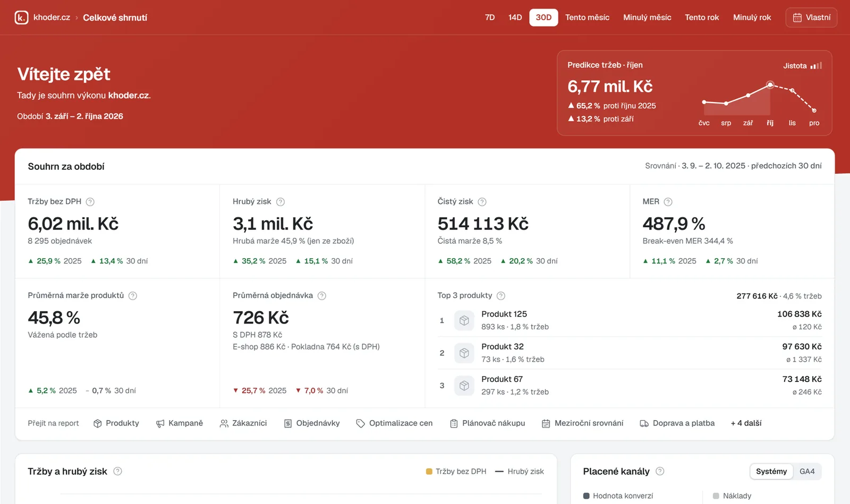Click the khoder.cz logo icon
The width and height of the screenshot is (850, 504).
(21, 18)
